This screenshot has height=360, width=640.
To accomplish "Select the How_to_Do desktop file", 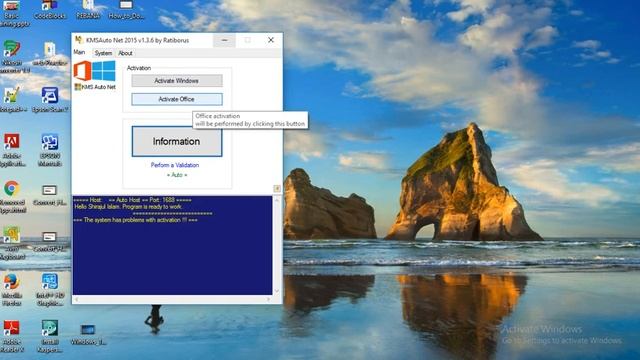I will click(126, 10).
